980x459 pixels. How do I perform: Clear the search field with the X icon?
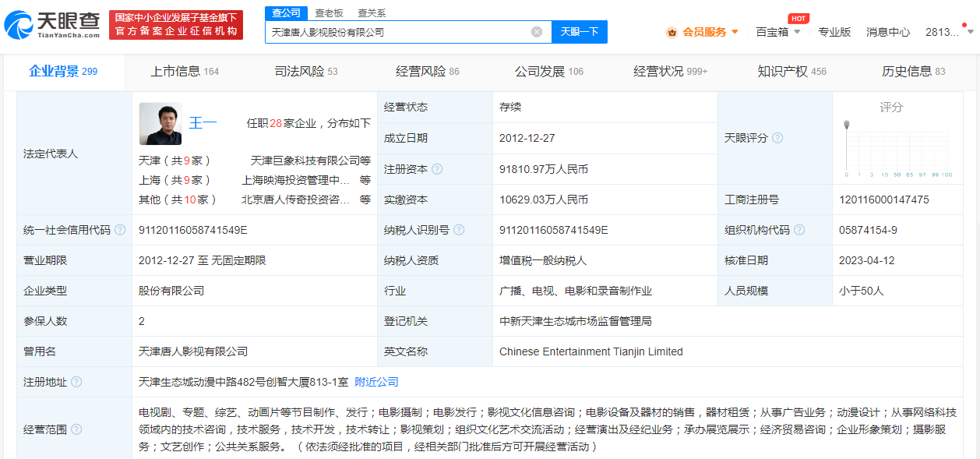pos(537,32)
